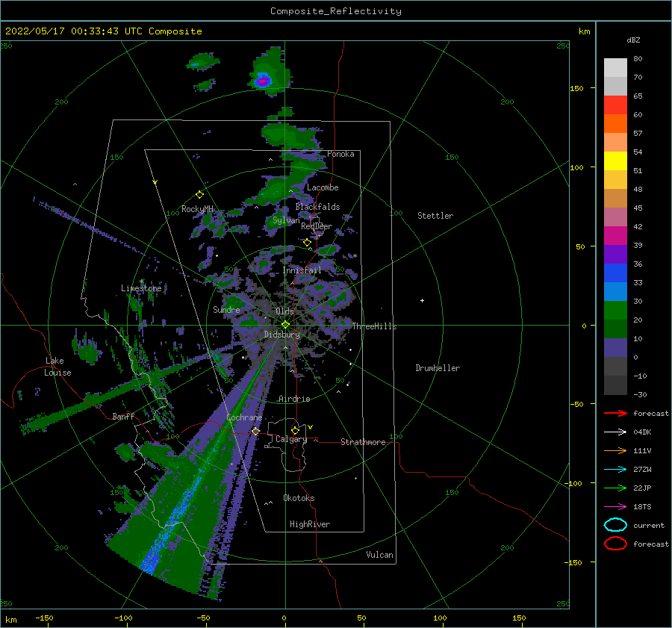Viewport: 672px width, 628px height.
Task: Click the RedDeer label
Action: coord(317,226)
